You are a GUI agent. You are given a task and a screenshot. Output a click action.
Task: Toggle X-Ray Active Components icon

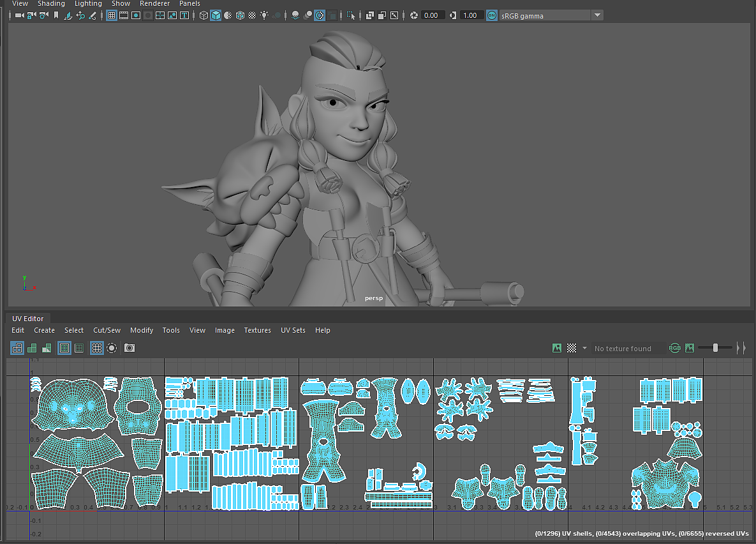[382, 15]
